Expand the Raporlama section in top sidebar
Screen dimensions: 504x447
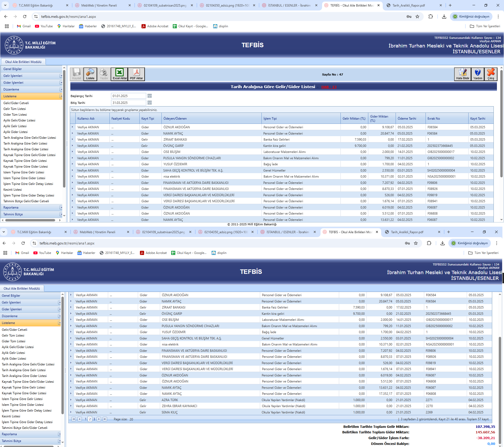pyautogui.click(x=61, y=207)
